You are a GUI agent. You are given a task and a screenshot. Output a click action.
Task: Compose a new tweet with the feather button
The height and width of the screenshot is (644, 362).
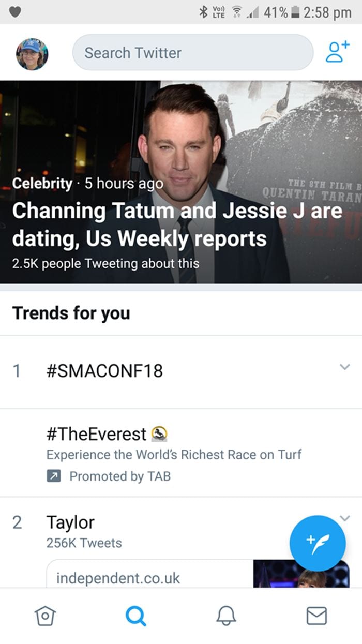pos(318,543)
